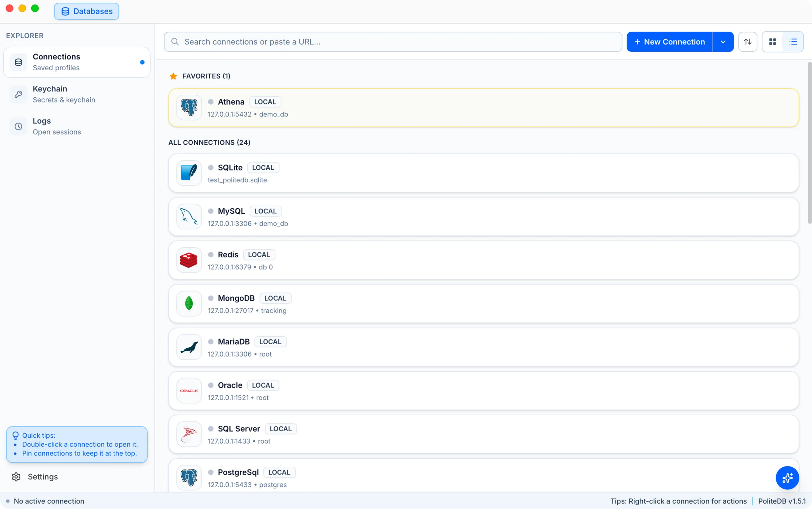Click the Athena PostgreSQL elephant icon
This screenshot has width=812, height=509.
click(189, 108)
